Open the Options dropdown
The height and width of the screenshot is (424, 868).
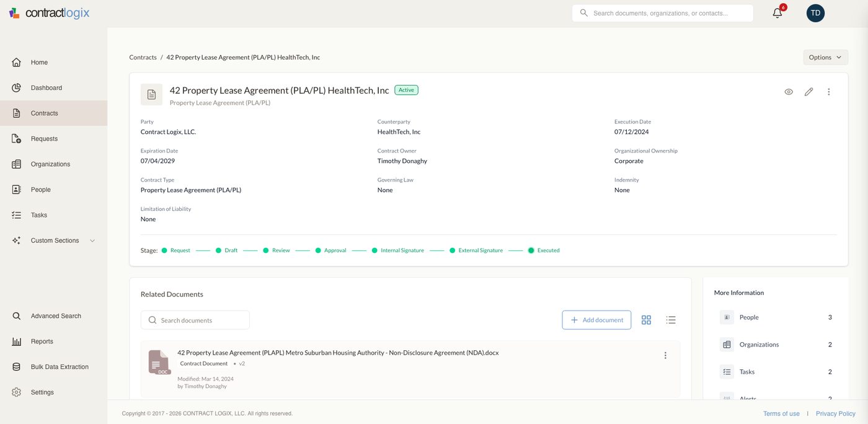pyautogui.click(x=825, y=57)
